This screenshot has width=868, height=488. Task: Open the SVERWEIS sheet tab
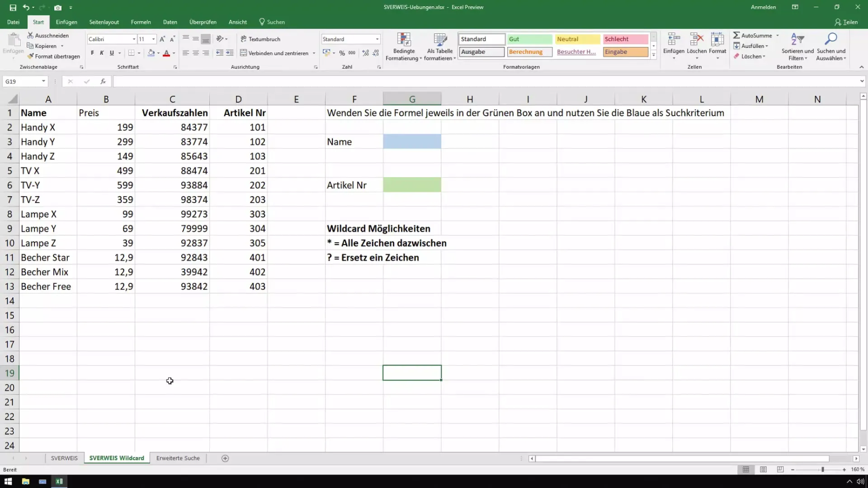click(x=64, y=458)
